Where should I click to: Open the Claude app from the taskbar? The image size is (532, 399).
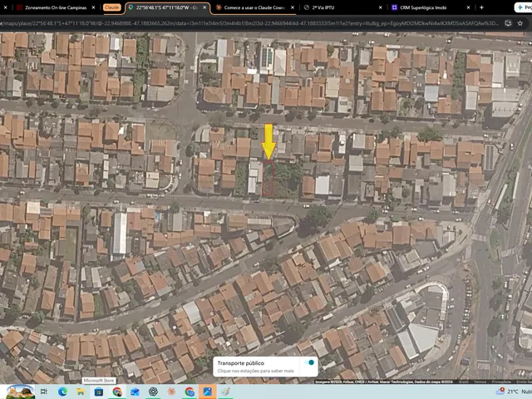171,392
